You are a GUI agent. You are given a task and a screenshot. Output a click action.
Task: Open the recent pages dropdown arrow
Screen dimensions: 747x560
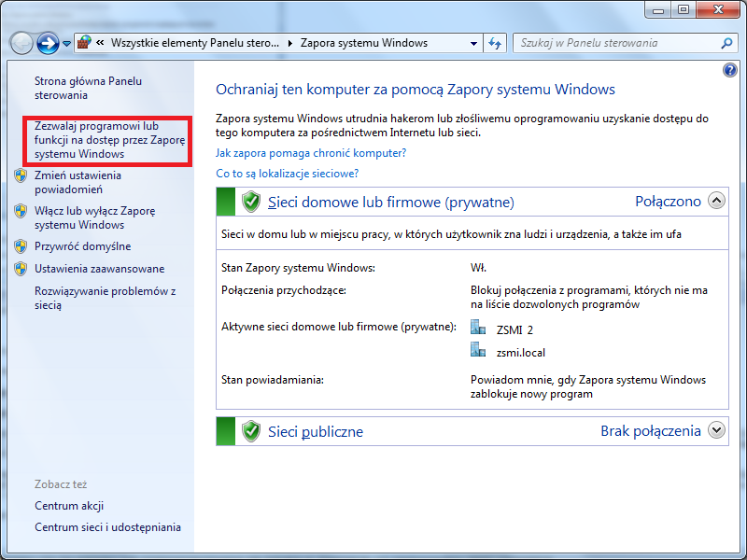(66, 44)
